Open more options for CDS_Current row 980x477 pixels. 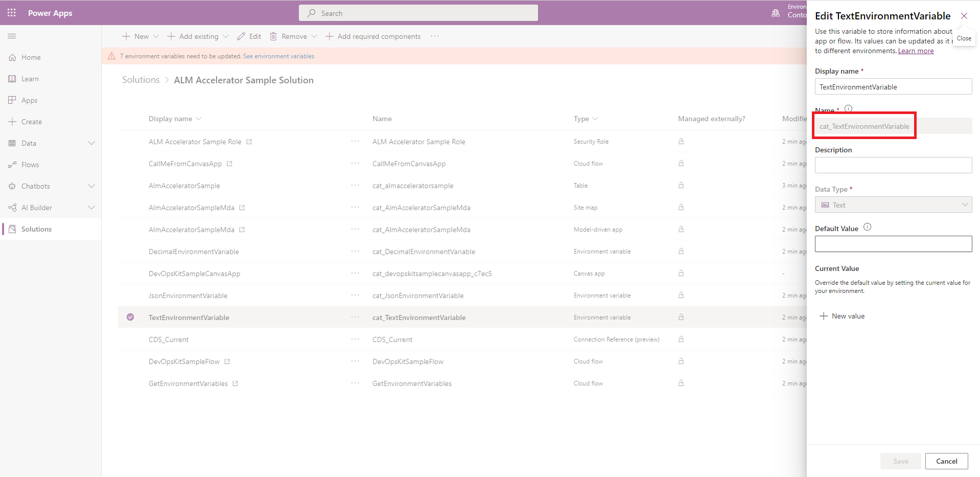355,339
